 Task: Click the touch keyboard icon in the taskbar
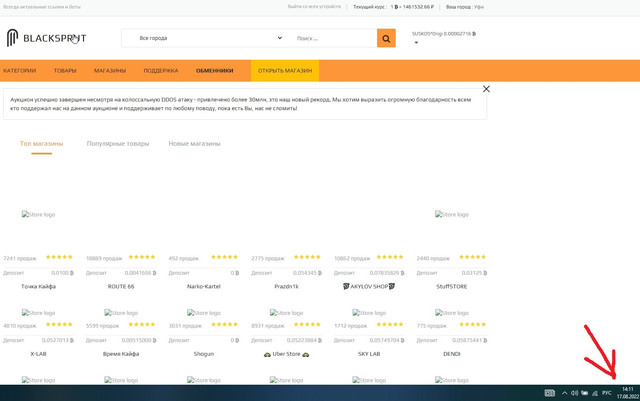click(550, 393)
